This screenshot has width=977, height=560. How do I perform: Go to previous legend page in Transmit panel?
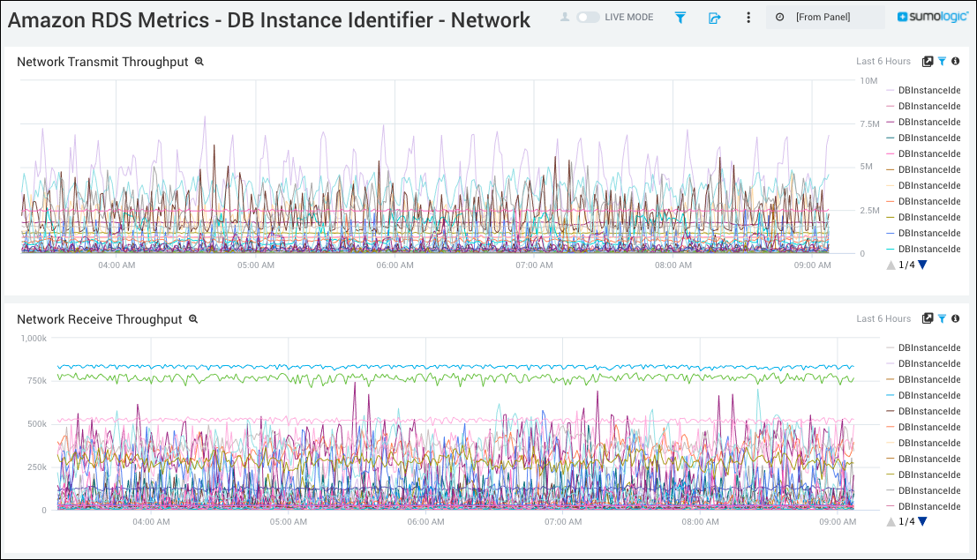(x=891, y=265)
